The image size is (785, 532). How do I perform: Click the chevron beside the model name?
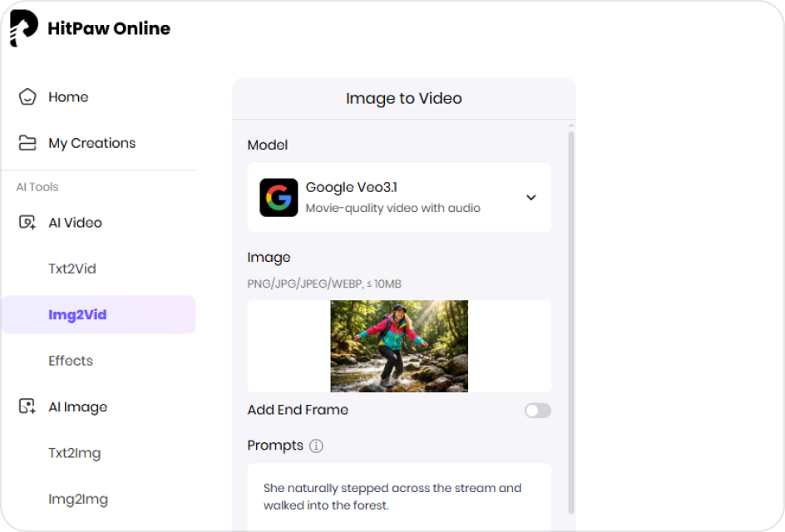[x=531, y=197]
